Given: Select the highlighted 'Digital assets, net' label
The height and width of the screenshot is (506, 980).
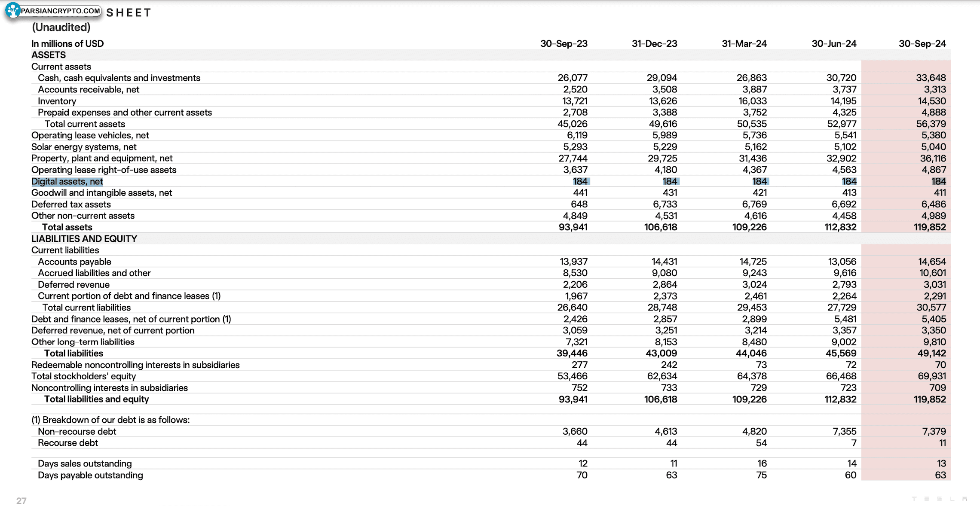Looking at the screenshot, I should pos(67,181).
